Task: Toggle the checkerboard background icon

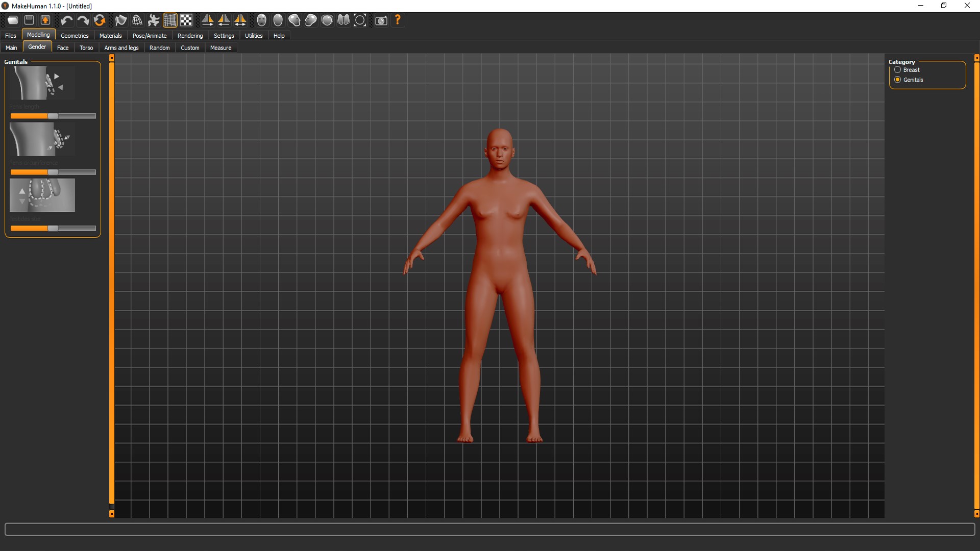Action: [x=186, y=20]
